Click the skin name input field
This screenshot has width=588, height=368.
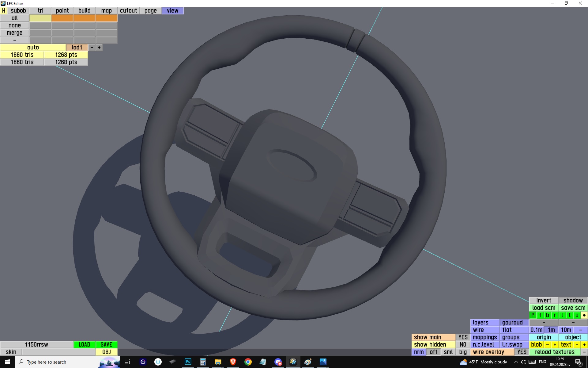coord(58,352)
